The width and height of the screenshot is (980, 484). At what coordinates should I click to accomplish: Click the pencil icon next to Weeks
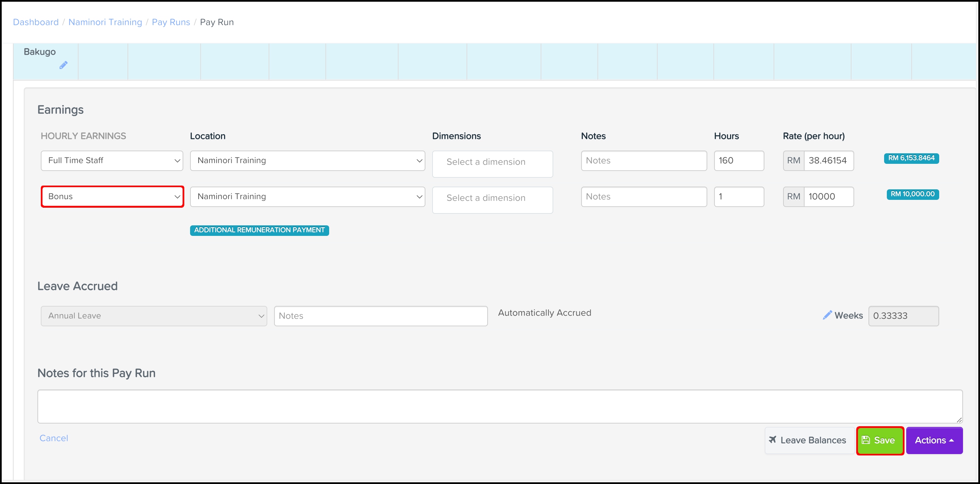[827, 315]
